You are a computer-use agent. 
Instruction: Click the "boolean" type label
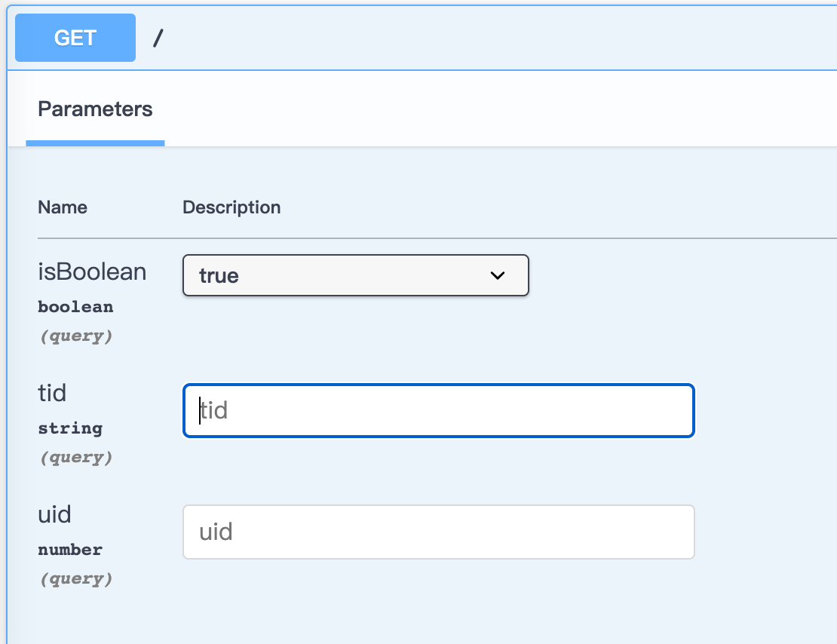[75, 307]
